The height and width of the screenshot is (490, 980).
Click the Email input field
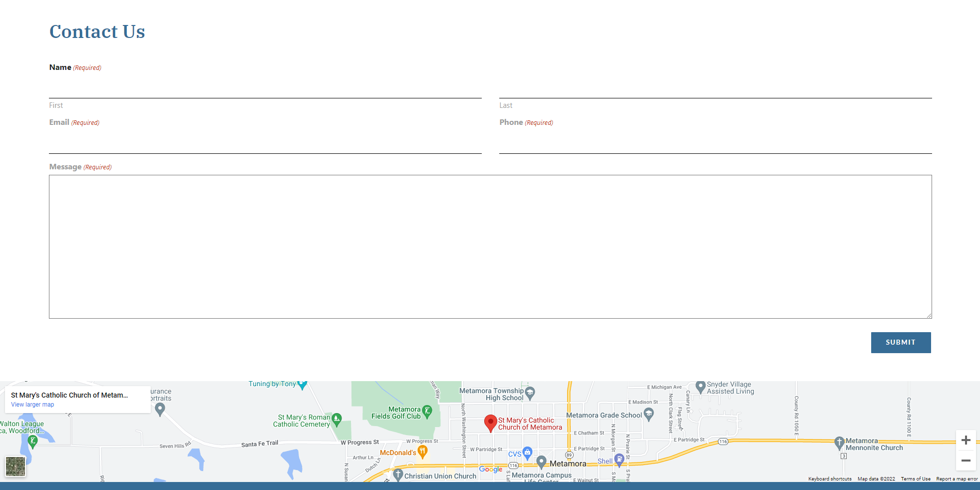265,143
